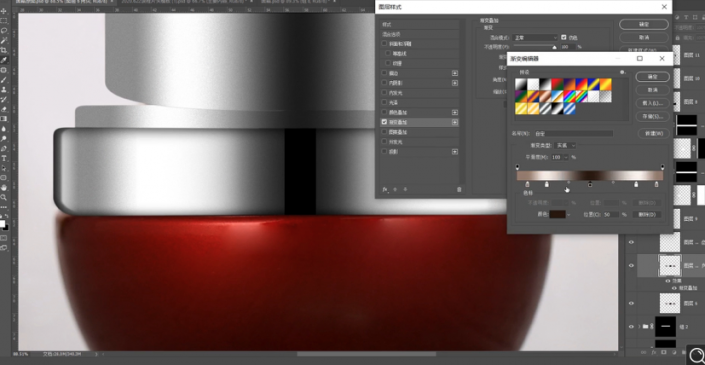Image resolution: width=705 pixels, height=365 pixels.
Task: Click Cancel in the Layer Style dialog
Action: [644, 37]
